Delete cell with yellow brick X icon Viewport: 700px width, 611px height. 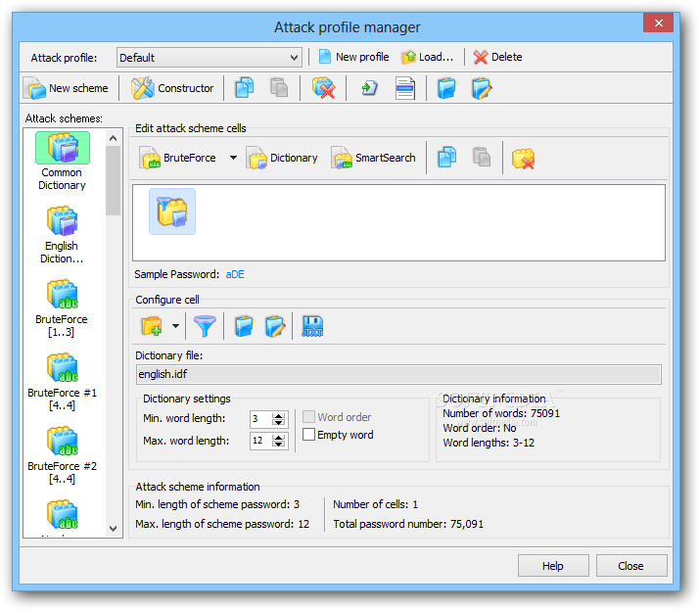(523, 159)
